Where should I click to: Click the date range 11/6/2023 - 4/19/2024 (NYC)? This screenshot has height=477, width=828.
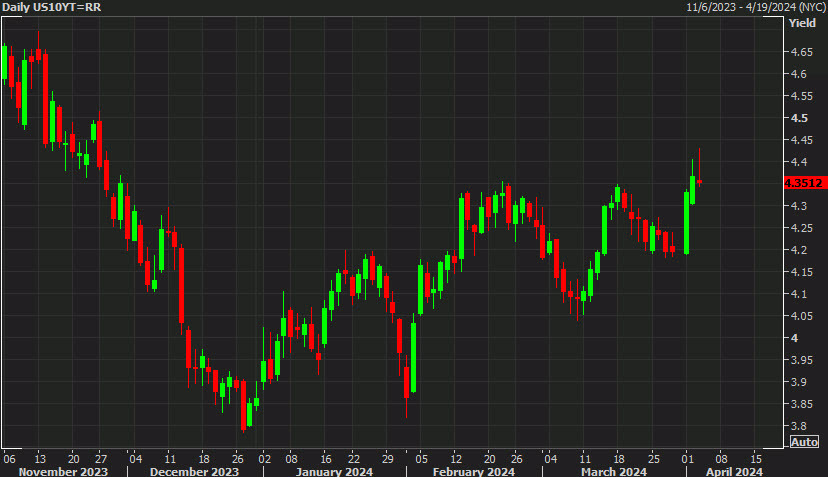pyautogui.click(x=756, y=7)
